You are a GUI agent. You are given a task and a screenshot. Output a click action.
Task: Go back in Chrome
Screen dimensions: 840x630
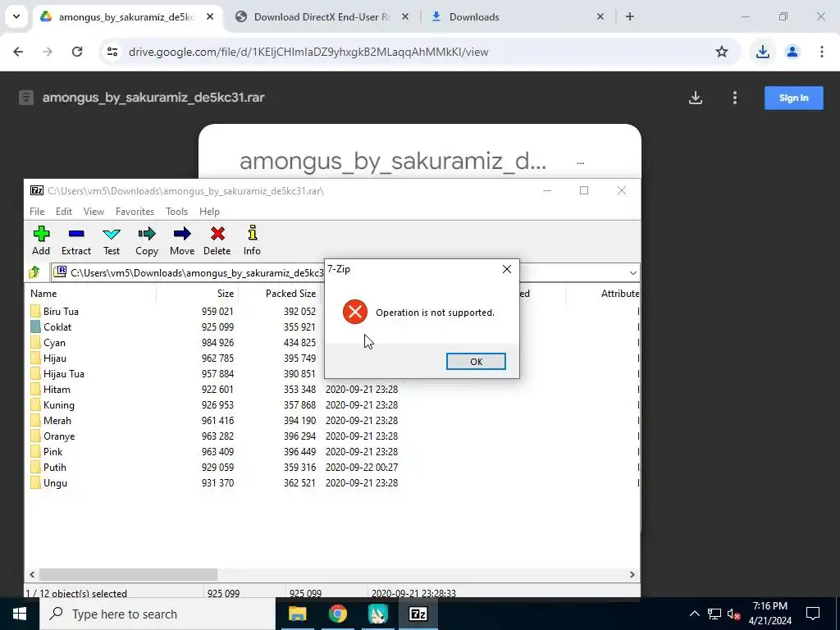(18, 52)
